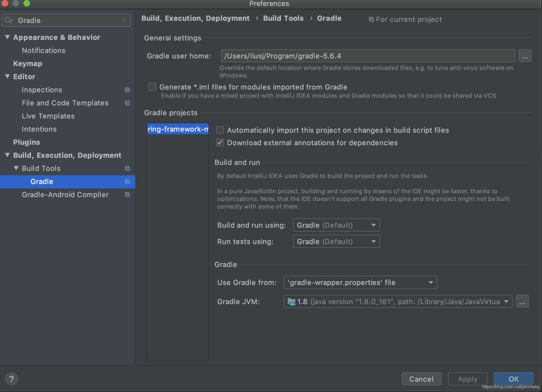The image size is (542, 392).
Task: Collapse Build, Execution, Deployment tree node
Action: 7,155
